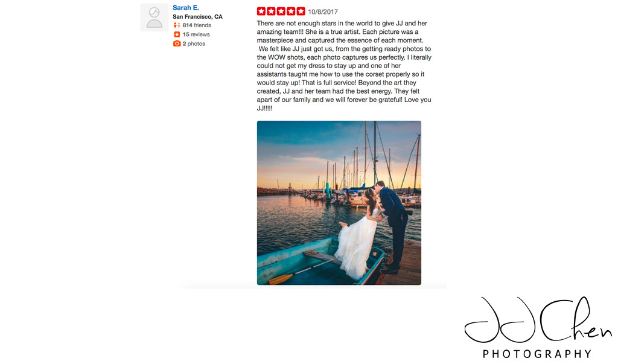Open the 2 photos label
The image size is (618, 364).
tap(194, 44)
